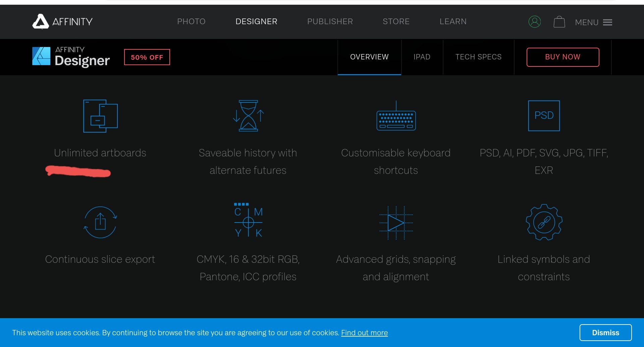
Task: Switch to the TECH SPECS tab
Action: point(479,57)
